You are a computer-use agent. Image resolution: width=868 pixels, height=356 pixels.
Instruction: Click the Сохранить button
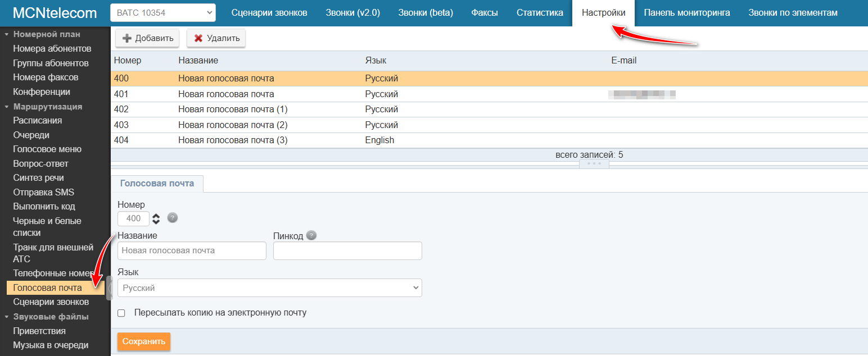coord(144,341)
